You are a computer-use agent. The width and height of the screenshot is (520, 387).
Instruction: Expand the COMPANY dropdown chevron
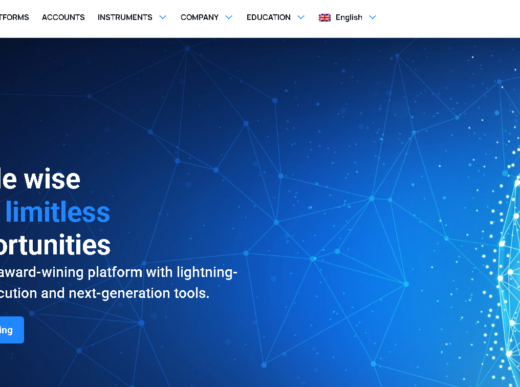pos(229,17)
